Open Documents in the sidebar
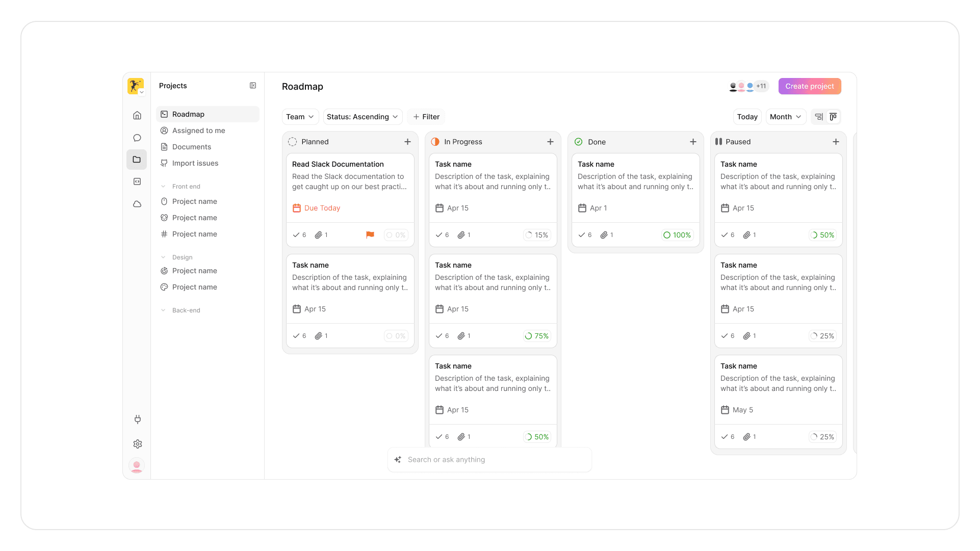The height and width of the screenshot is (551, 980). pos(191,147)
